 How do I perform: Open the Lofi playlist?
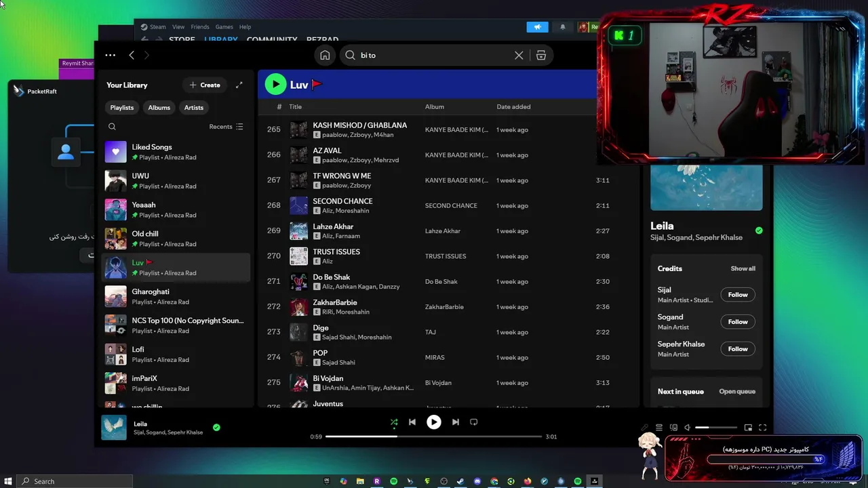[176, 354]
